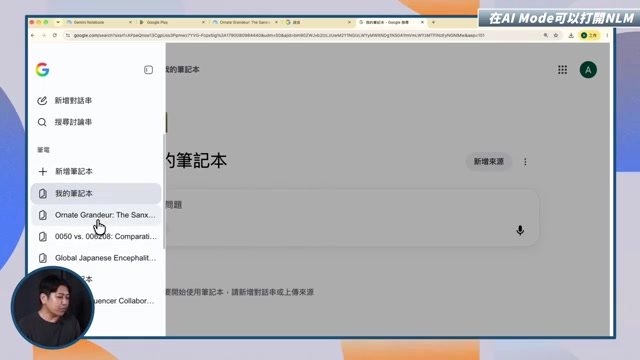The width and height of the screenshot is (640, 360).
Task: Open three-dot menu beside 新增來源
Action: click(x=525, y=162)
